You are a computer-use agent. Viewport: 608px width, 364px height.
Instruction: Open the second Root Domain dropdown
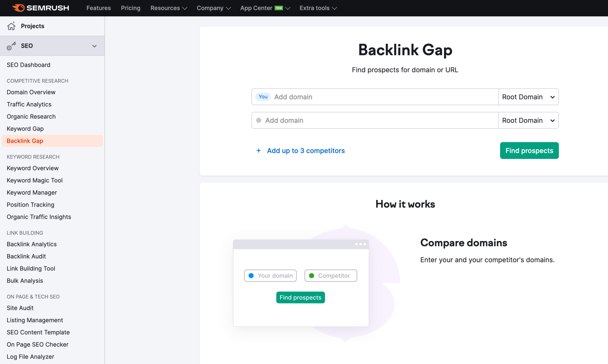point(528,120)
